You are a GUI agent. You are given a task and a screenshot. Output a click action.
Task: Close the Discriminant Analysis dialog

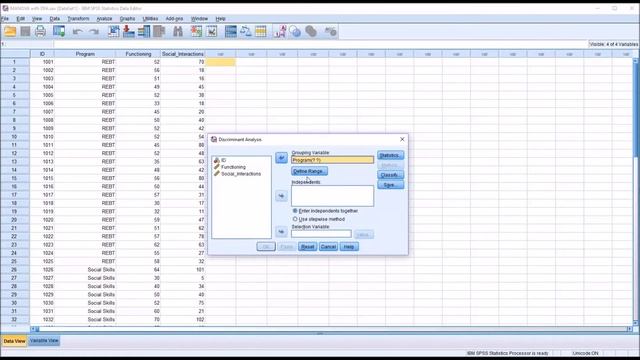click(x=402, y=140)
